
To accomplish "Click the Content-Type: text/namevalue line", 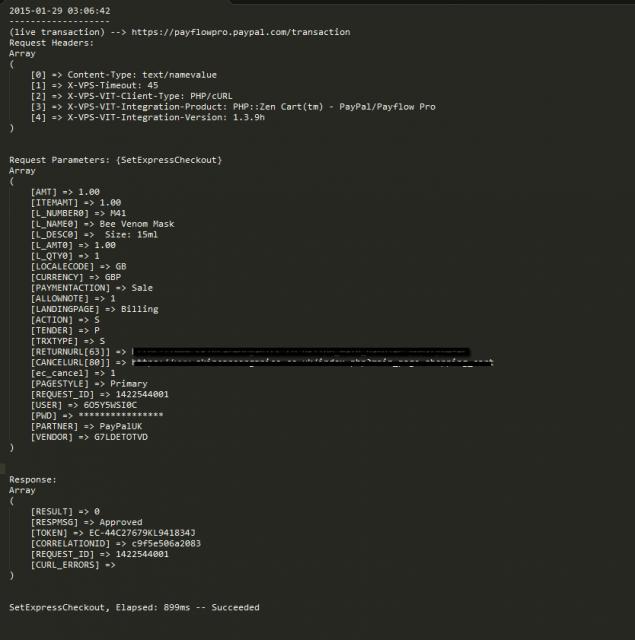I will point(124,75).
